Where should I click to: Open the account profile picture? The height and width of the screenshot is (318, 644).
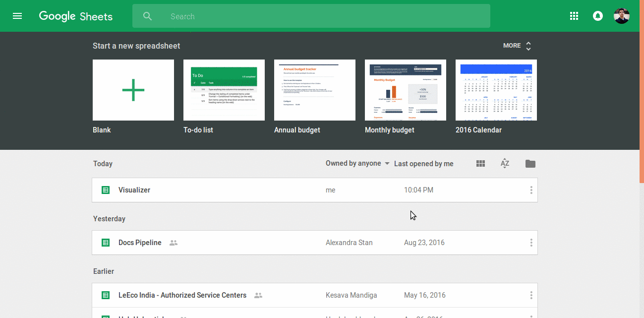pos(622,16)
